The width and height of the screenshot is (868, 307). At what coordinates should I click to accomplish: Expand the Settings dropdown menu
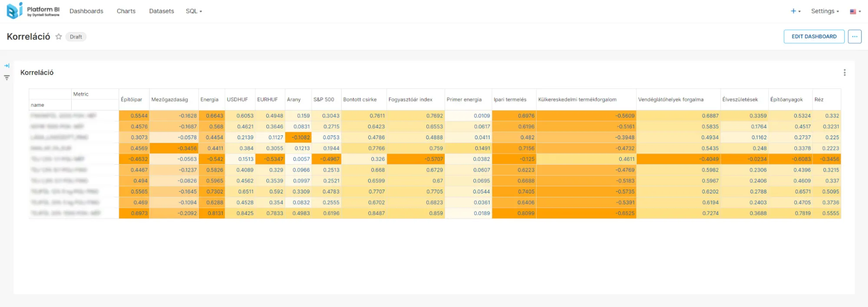(x=825, y=11)
